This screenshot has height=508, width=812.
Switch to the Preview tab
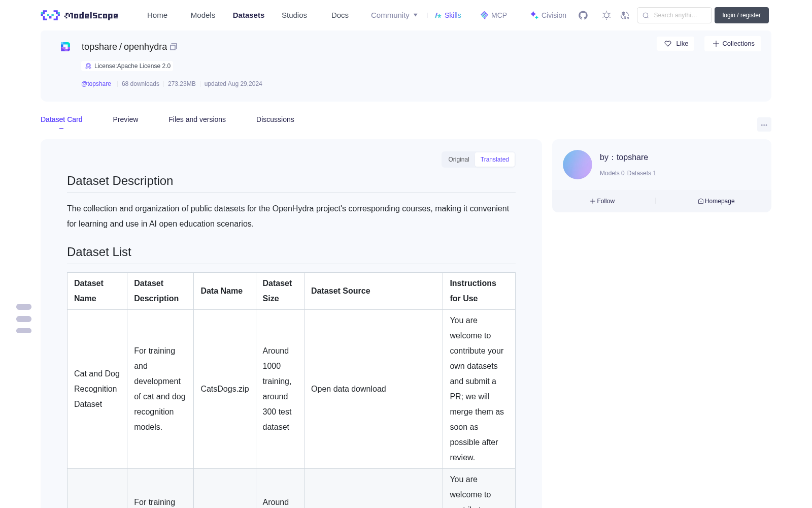(x=125, y=119)
